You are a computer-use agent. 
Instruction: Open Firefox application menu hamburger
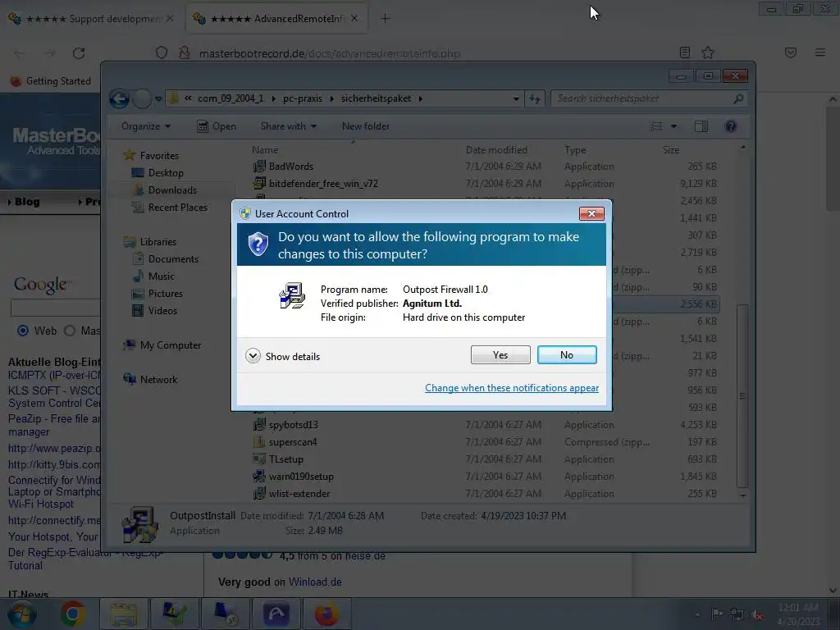pyautogui.click(x=820, y=52)
